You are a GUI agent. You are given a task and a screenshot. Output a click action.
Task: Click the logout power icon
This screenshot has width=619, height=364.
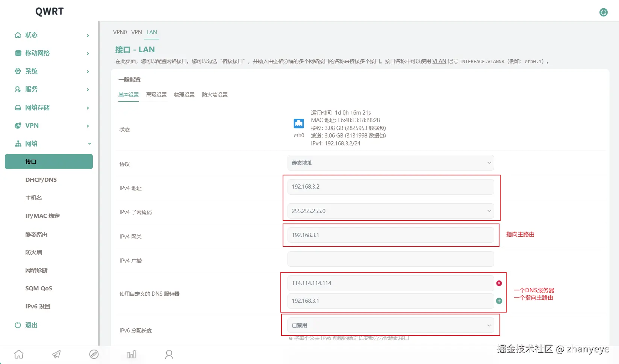[x=18, y=325]
